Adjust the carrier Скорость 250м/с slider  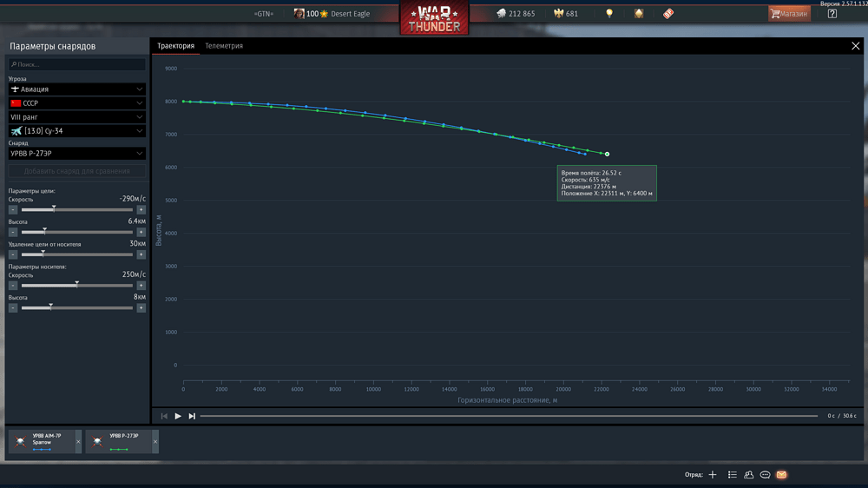(x=77, y=286)
